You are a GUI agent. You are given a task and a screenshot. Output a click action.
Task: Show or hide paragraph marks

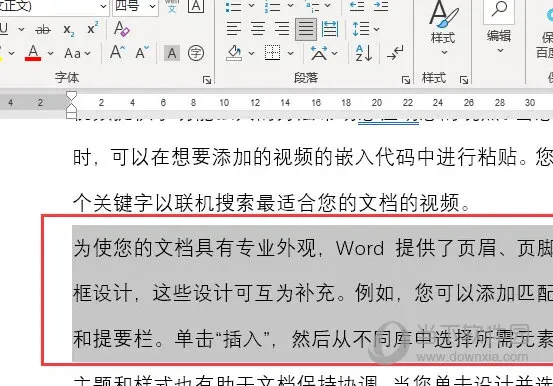pos(395,53)
